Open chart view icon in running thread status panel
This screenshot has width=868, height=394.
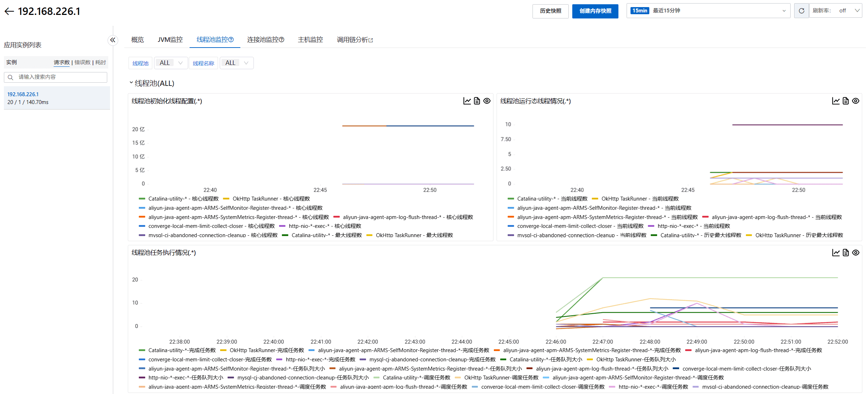[836, 101]
